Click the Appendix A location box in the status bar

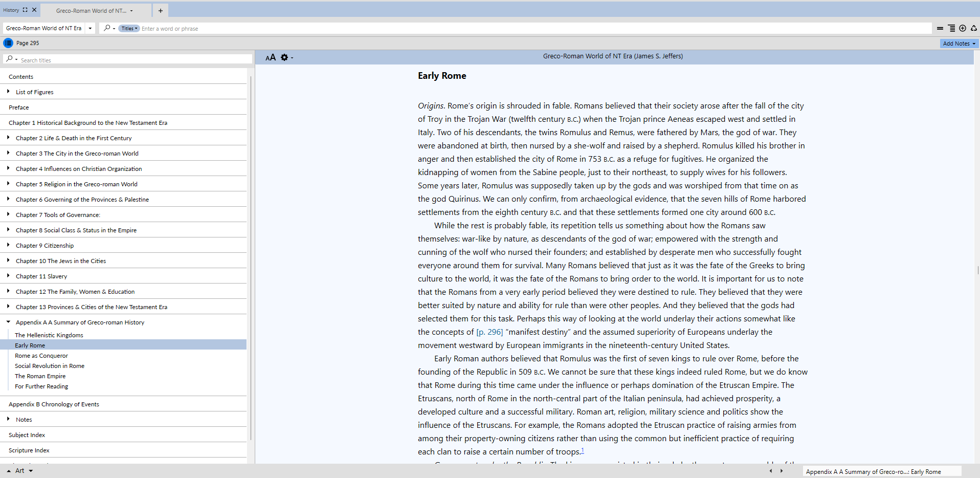[881, 471]
